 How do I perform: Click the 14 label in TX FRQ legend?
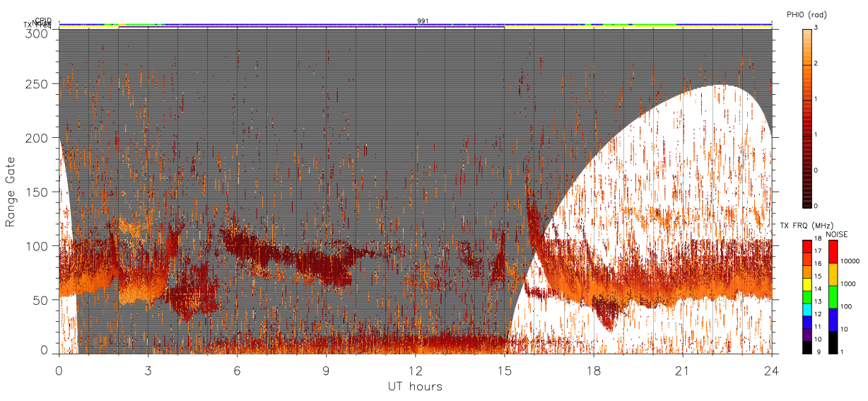818,289
